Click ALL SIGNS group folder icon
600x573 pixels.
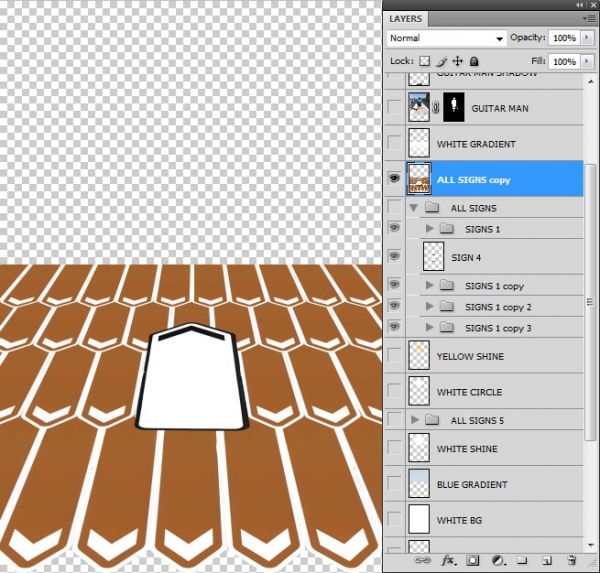click(432, 207)
